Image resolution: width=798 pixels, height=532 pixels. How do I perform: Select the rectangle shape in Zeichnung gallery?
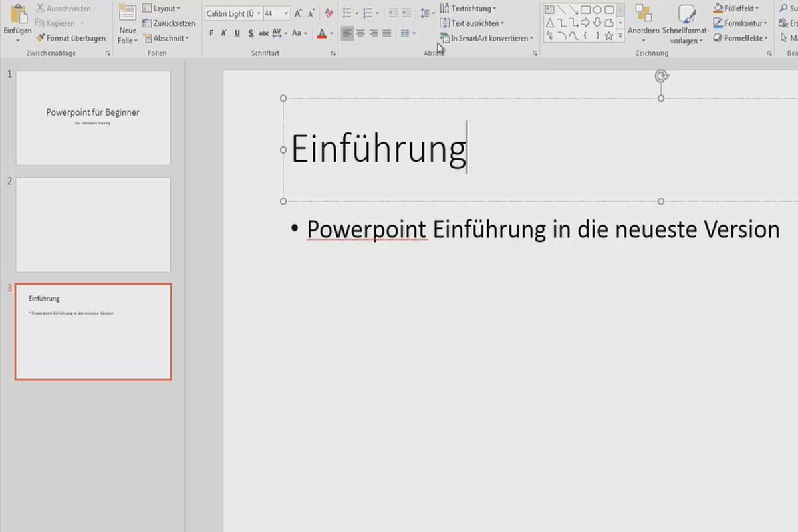[x=585, y=9]
